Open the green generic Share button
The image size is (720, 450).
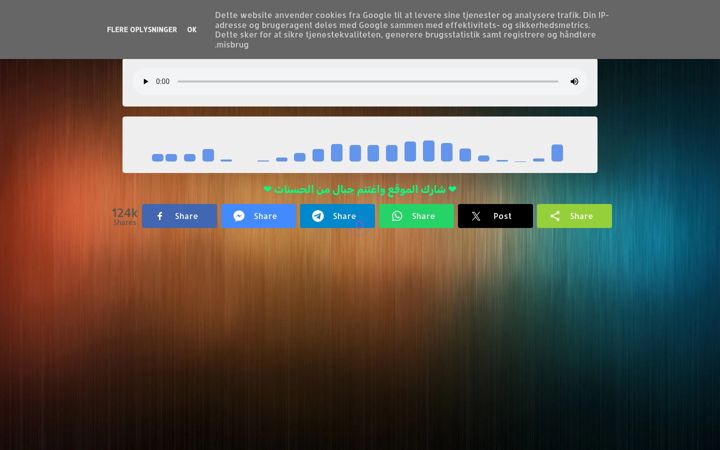click(574, 216)
